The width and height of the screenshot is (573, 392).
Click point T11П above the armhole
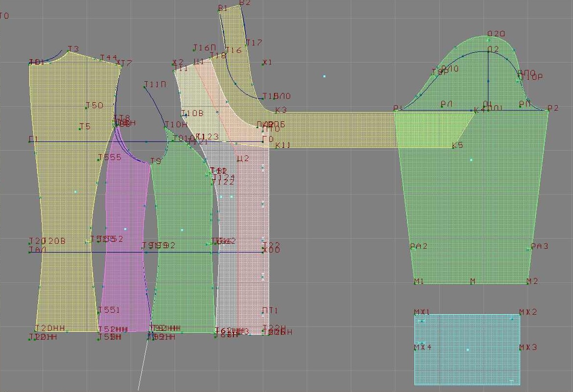point(145,87)
